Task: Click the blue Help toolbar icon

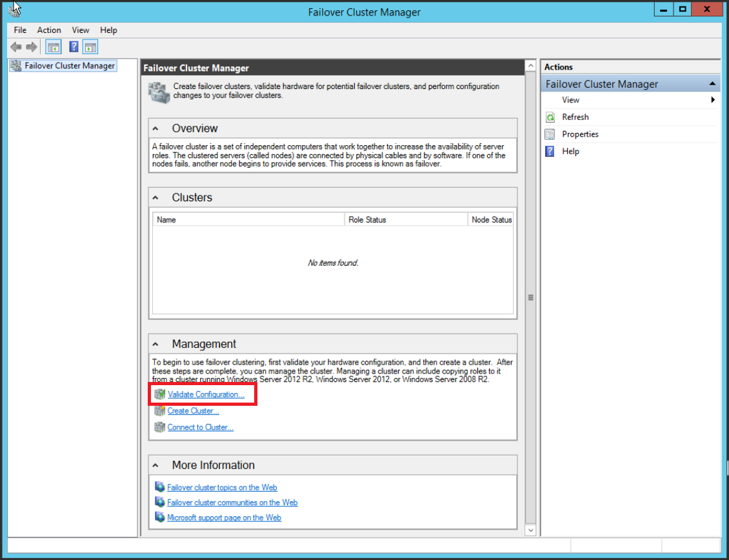Action: pos(74,47)
